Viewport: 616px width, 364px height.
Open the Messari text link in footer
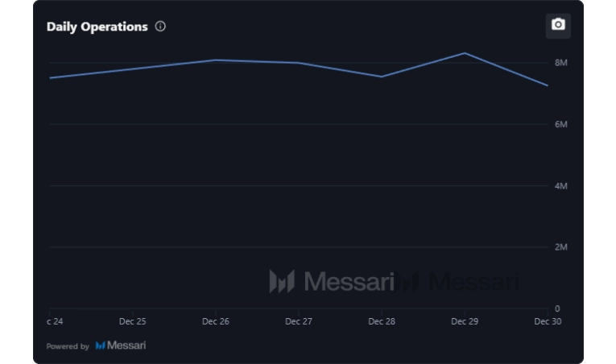point(126,345)
